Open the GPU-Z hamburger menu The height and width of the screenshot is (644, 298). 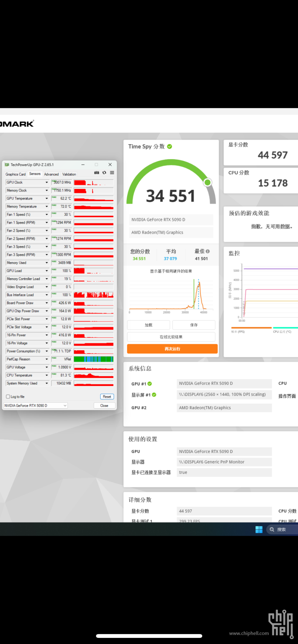pos(112,173)
